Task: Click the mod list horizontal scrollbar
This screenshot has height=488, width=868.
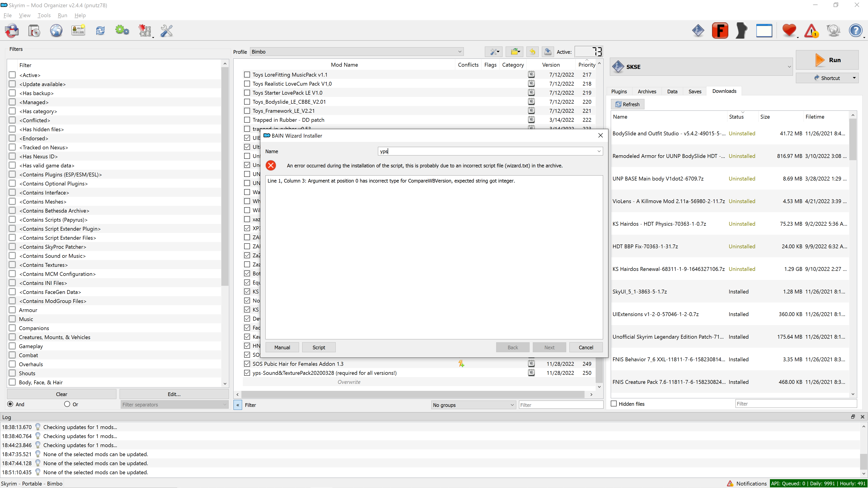Action: [x=413, y=394]
